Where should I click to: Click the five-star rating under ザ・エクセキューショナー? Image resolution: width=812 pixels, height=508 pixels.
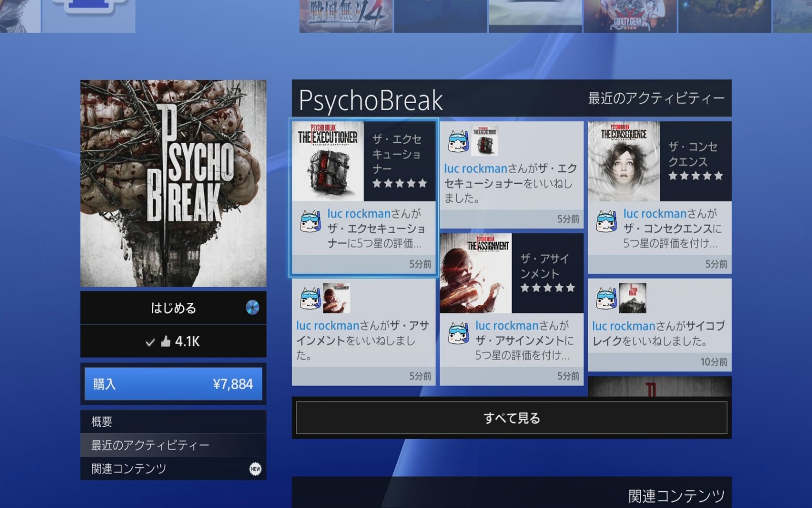pyautogui.click(x=400, y=183)
